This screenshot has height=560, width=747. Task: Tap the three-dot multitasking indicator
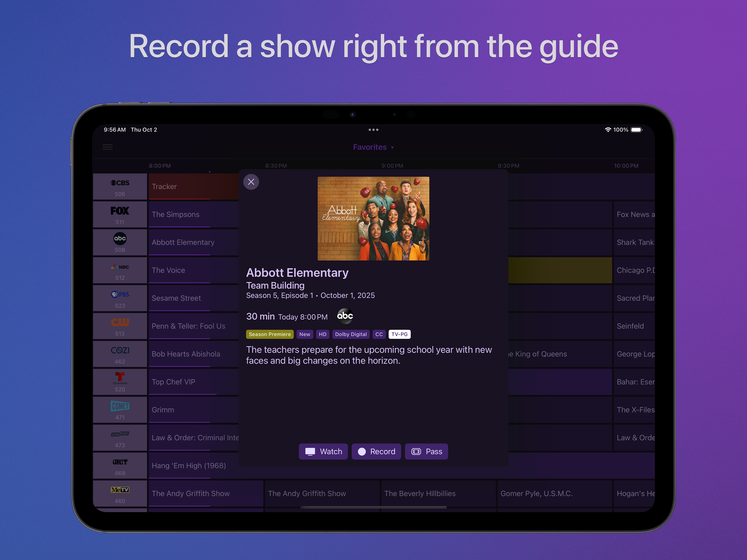tap(373, 130)
